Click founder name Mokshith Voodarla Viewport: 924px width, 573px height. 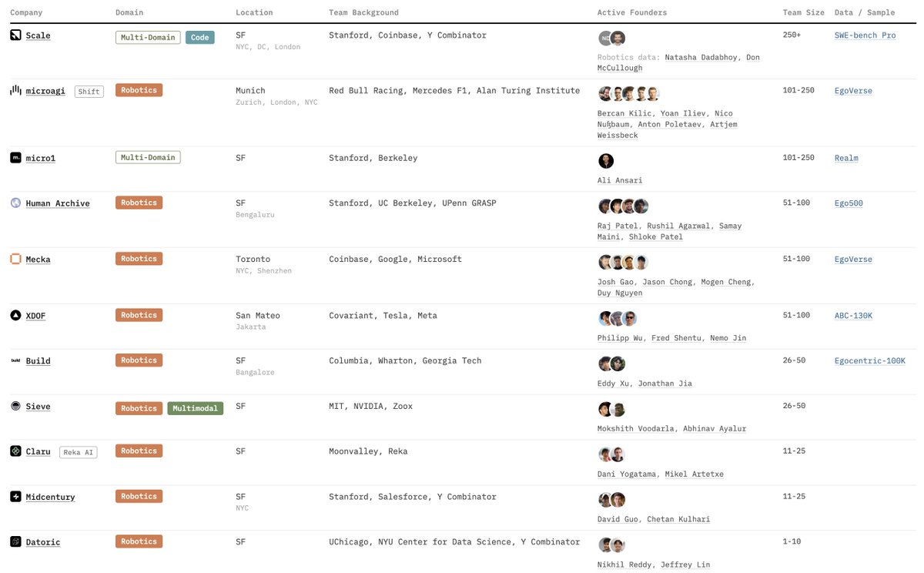(638, 429)
